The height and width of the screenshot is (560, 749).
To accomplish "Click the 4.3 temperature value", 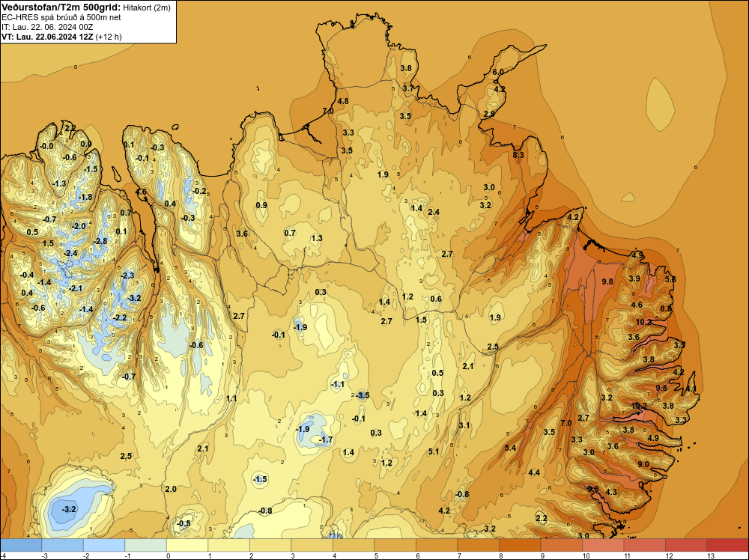I will tap(611, 492).
